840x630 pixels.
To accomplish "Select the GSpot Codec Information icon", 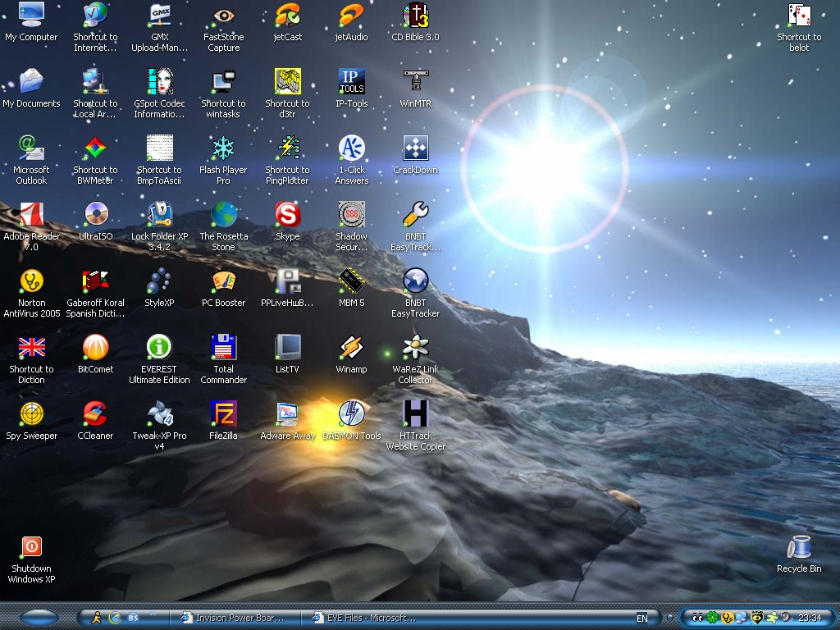I will click(160, 81).
